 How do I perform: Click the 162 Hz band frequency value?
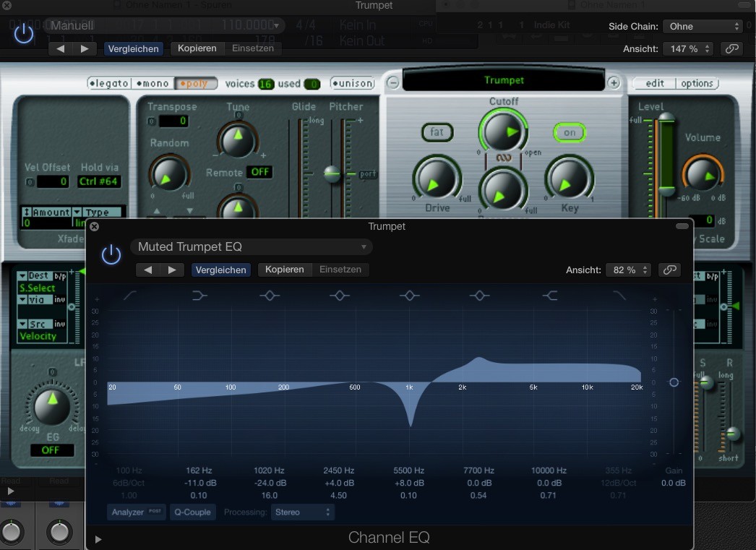pyautogui.click(x=199, y=470)
